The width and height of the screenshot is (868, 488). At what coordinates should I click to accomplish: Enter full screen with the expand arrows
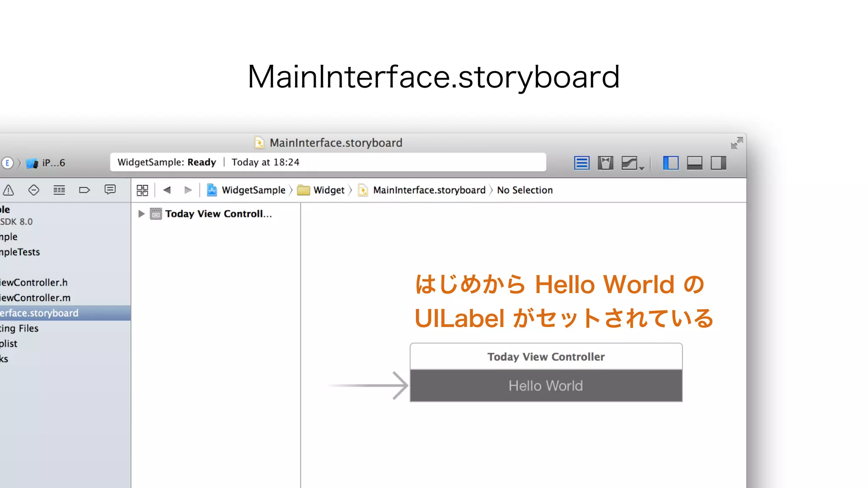[x=737, y=143]
